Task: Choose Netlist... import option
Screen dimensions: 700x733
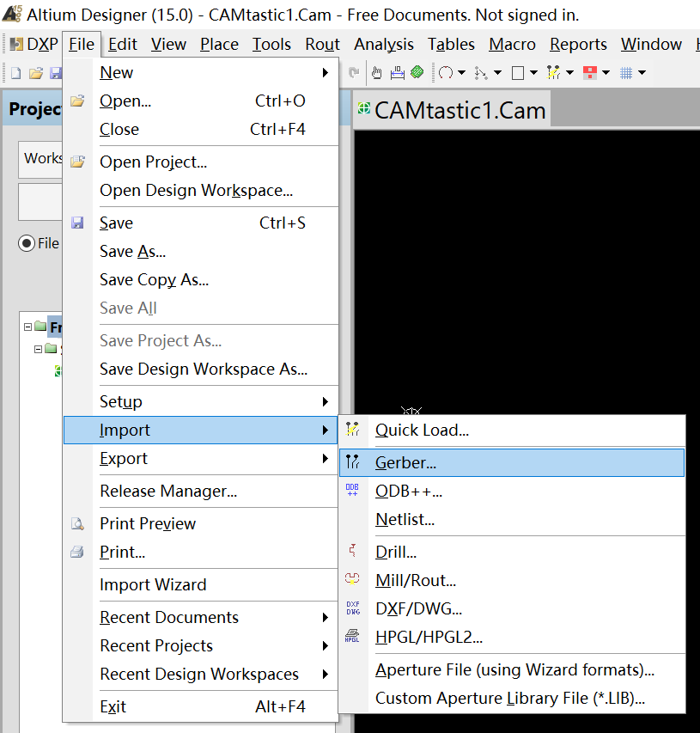Action: click(x=512, y=519)
